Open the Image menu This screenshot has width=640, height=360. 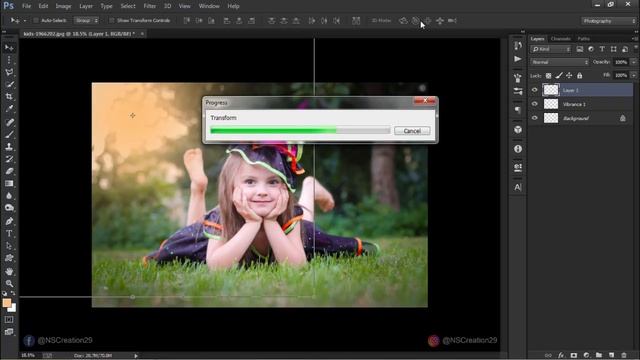click(63, 6)
